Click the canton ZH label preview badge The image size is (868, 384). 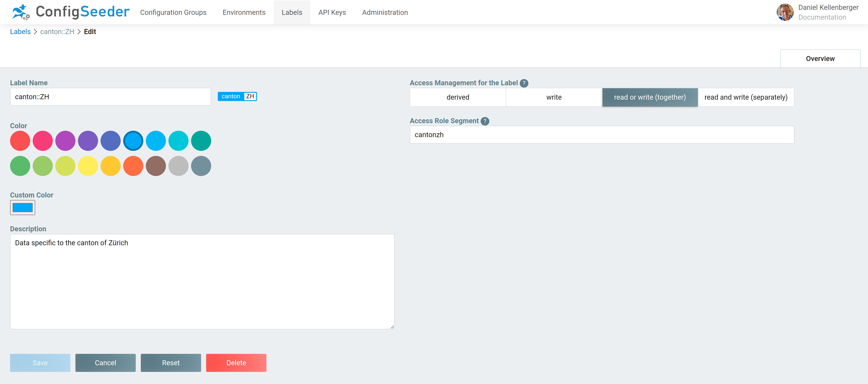point(237,96)
